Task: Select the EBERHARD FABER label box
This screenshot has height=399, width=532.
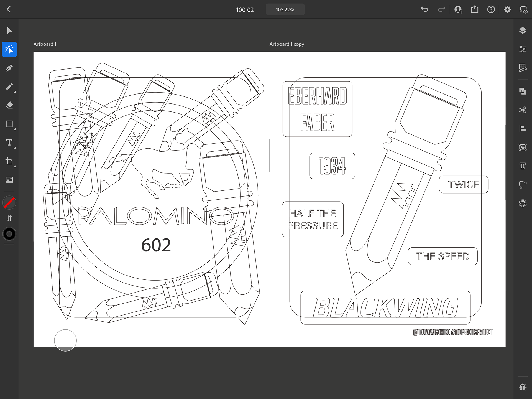Action: (x=317, y=109)
